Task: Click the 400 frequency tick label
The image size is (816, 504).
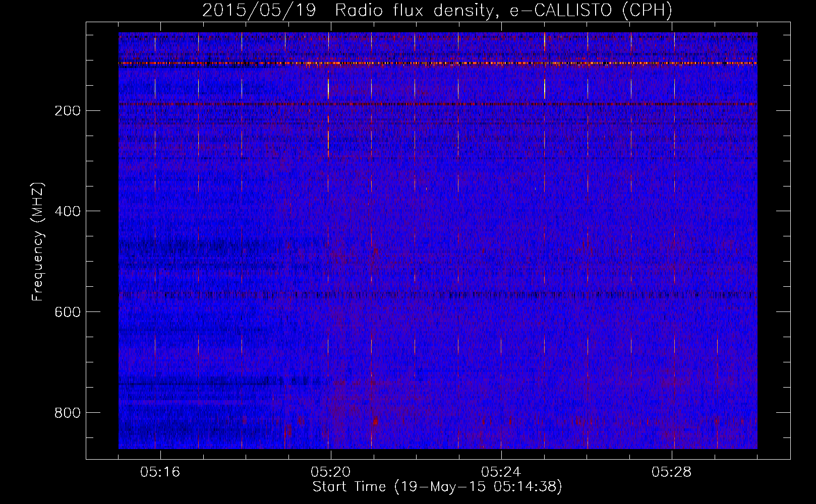Action: (68, 212)
